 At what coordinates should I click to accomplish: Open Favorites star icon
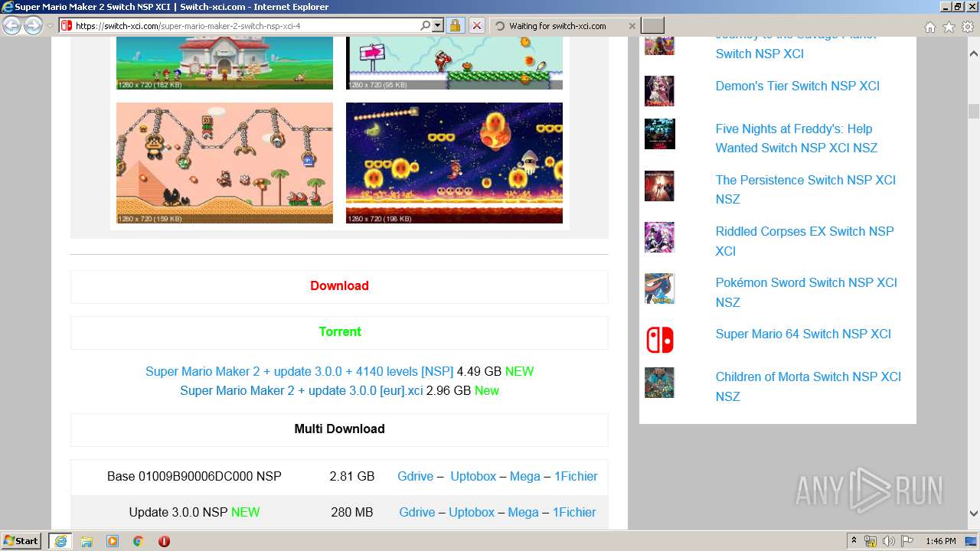point(949,27)
